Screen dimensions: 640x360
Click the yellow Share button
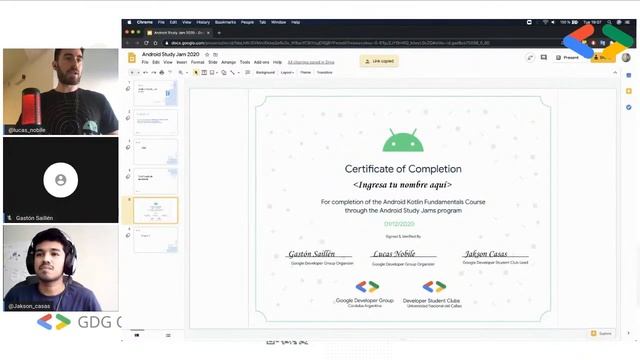[x=603, y=58]
